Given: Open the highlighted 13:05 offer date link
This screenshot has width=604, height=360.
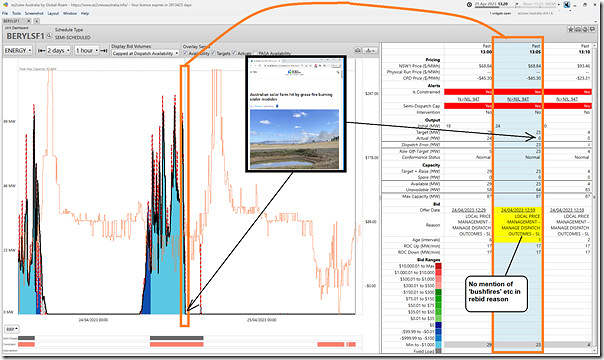Looking at the screenshot, I should 518,210.
